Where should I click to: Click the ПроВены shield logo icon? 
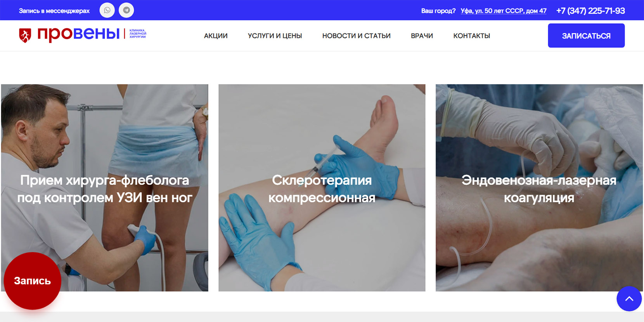(x=25, y=35)
